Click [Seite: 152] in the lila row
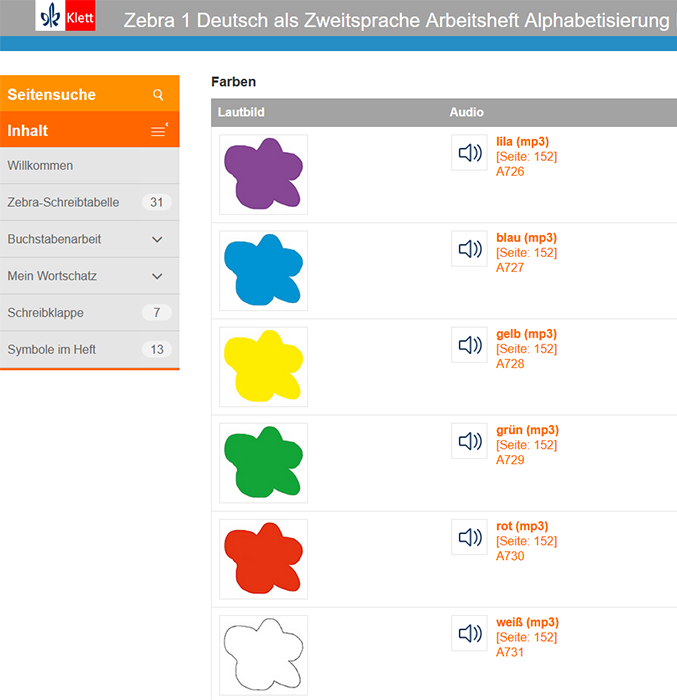 527,157
